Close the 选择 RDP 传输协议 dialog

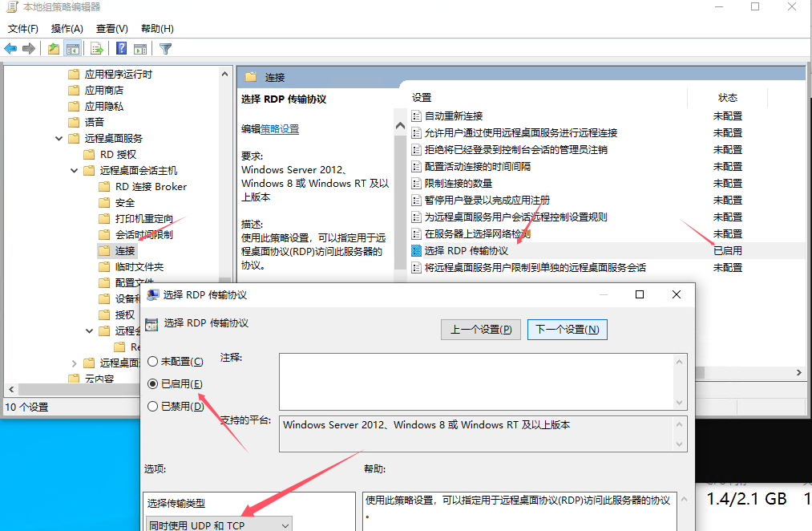[x=677, y=294]
